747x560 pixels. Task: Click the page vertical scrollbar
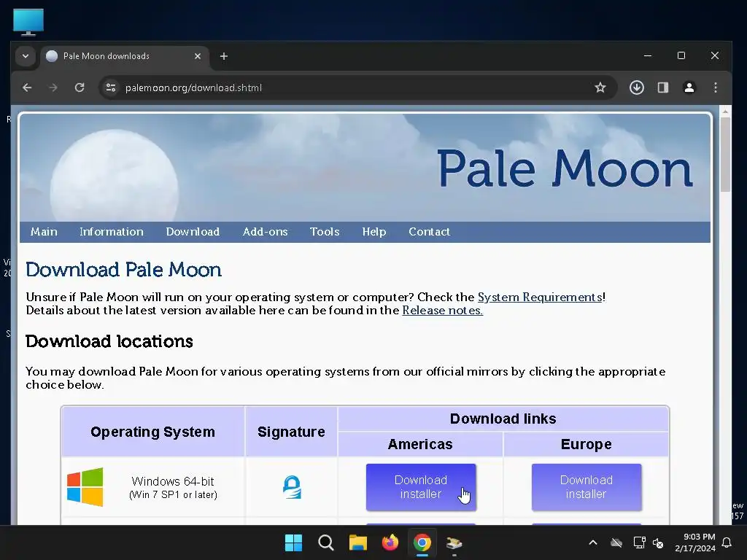(725, 155)
